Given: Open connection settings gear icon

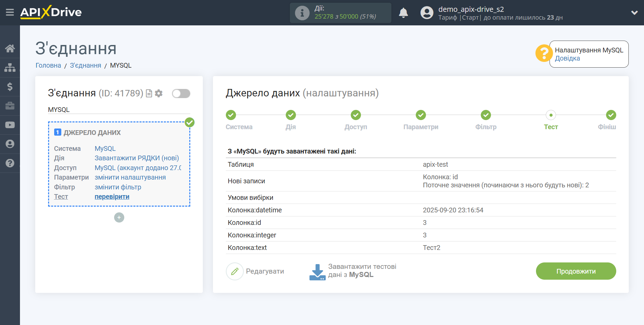Looking at the screenshot, I should [158, 93].
